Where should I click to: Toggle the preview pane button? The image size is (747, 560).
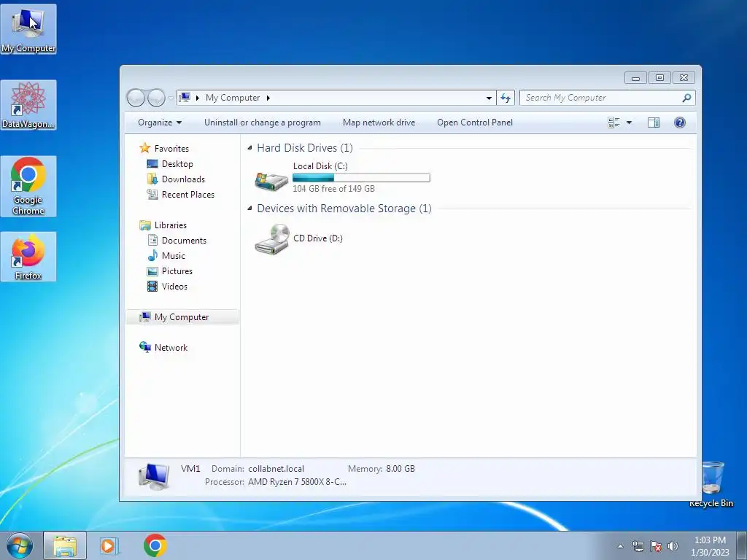pyautogui.click(x=654, y=122)
